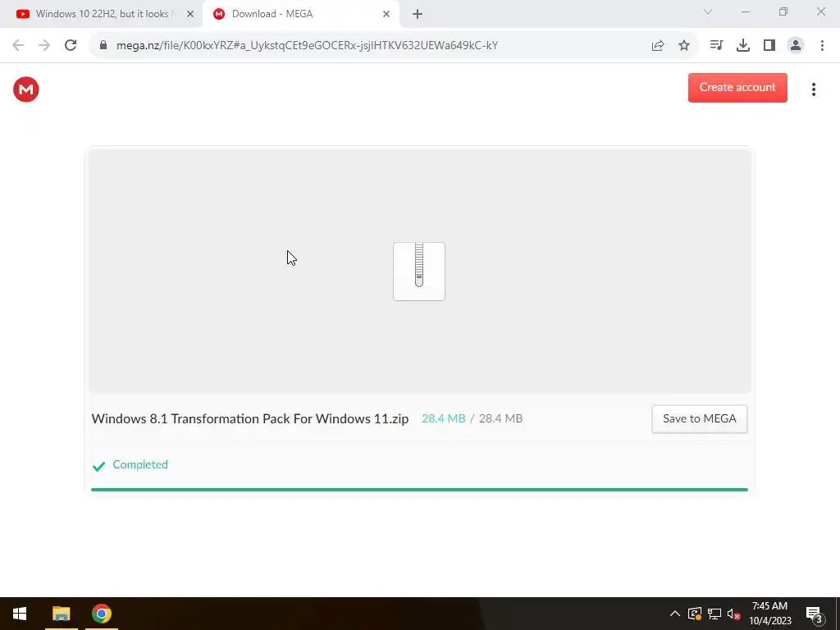Bookmark this tab with the star icon
840x630 pixels.
point(683,45)
